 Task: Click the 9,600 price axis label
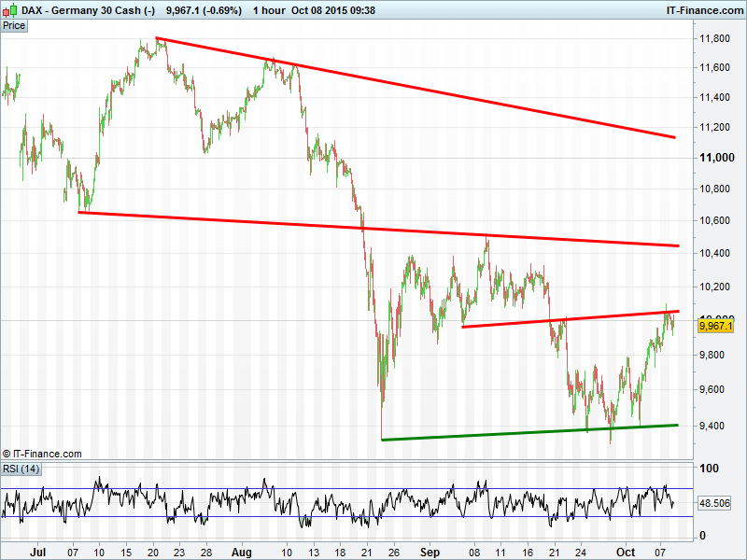click(x=712, y=389)
